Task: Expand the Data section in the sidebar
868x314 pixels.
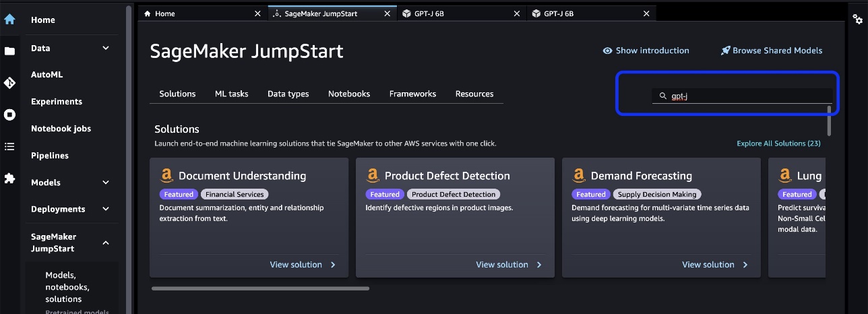Action: 106,48
